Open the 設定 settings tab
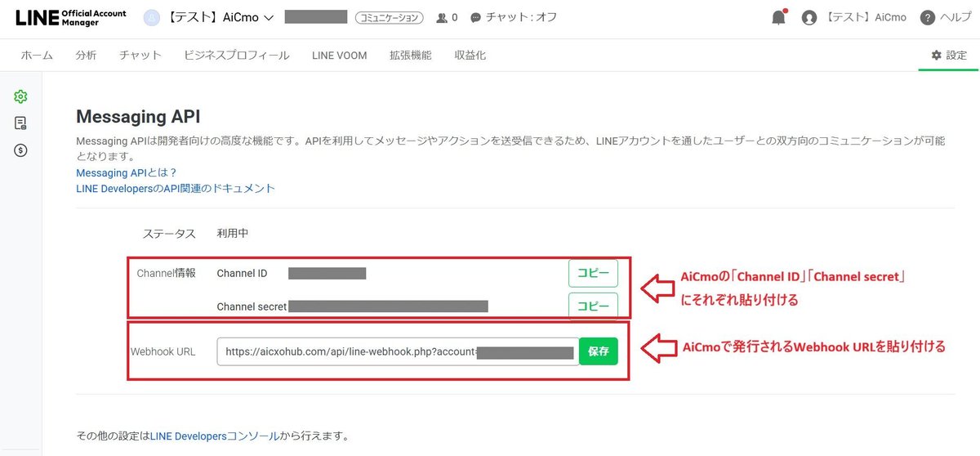 pyautogui.click(x=949, y=56)
